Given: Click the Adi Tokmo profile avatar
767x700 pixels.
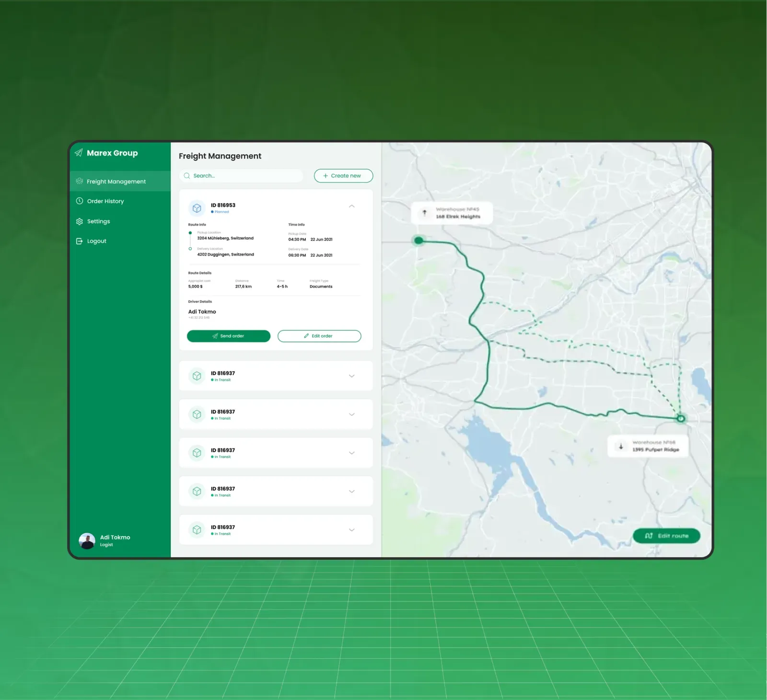Looking at the screenshot, I should tap(87, 540).
